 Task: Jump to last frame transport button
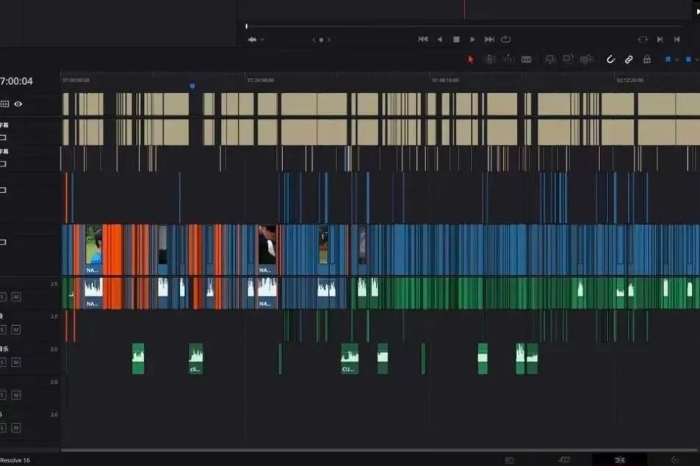(489, 39)
